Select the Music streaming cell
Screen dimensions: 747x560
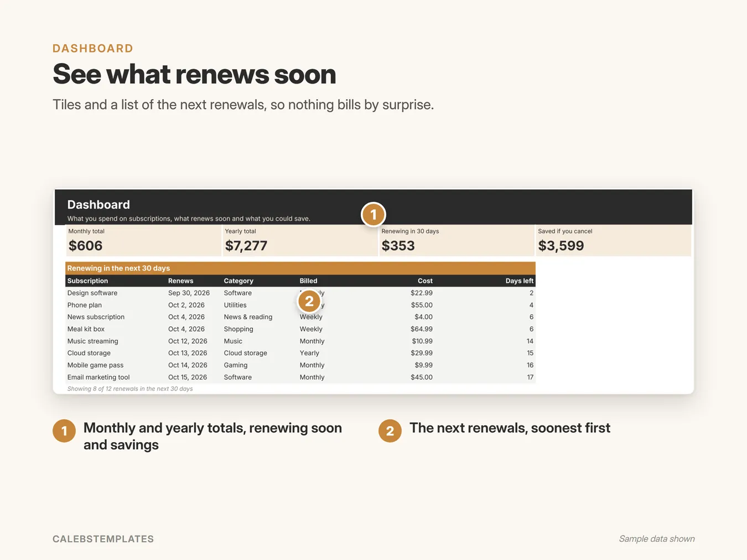click(92, 341)
